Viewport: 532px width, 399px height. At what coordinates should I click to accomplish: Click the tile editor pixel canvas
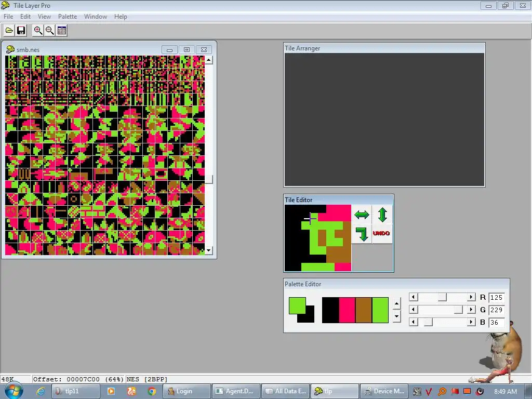click(318, 238)
